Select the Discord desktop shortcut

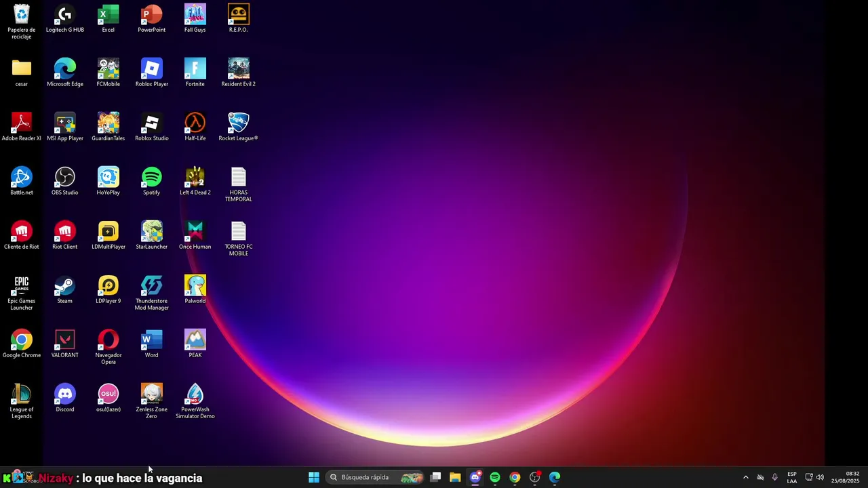pos(65,398)
